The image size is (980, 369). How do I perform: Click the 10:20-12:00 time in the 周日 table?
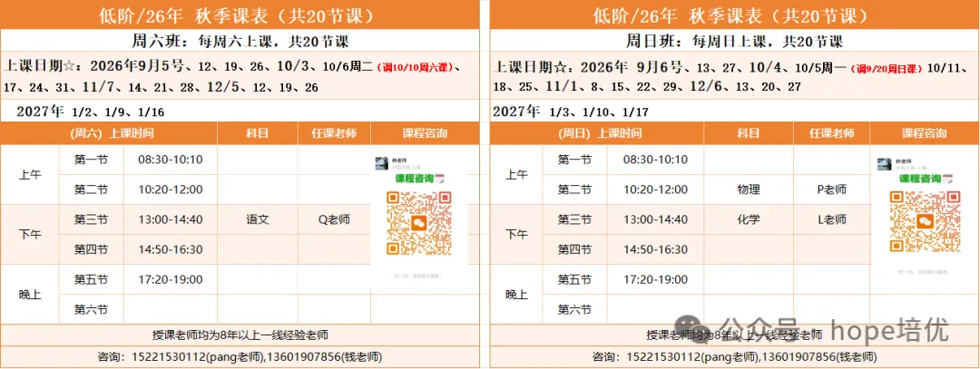click(655, 189)
